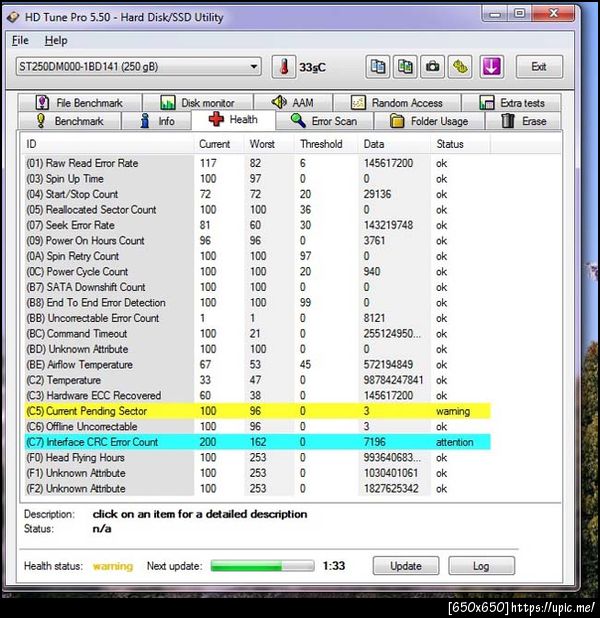This screenshot has height=618, width=600.
Task: Switch to the AAM tab
Action: pos(293,103)
